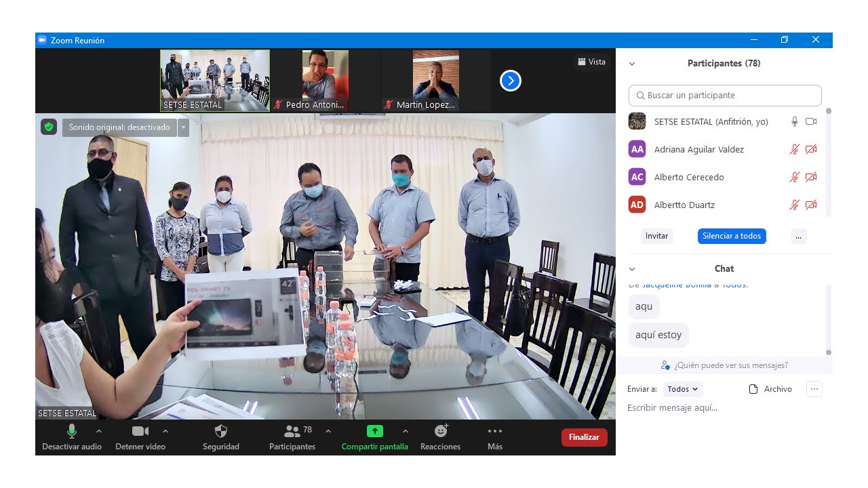The height and width of the screenshot is (488, 868).
Task: Select the Martin Lopez... video thumbnail
Action: tap(436, 81)
